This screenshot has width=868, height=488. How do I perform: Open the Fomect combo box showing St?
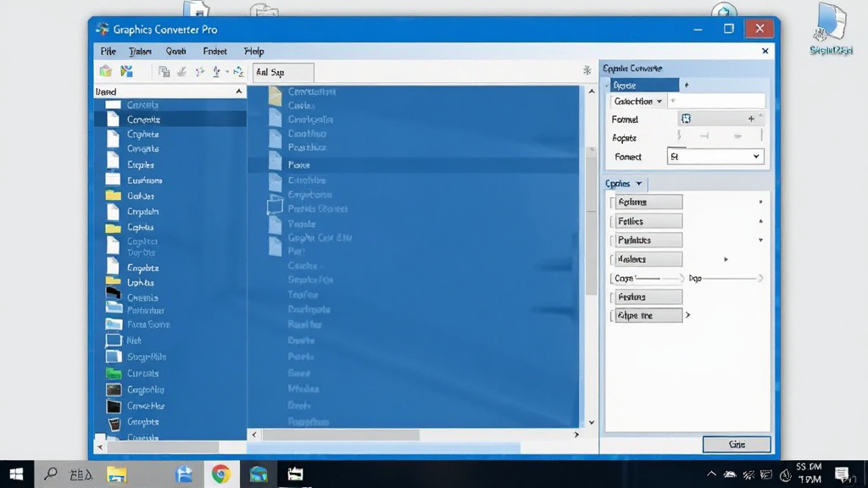[x=715, y=157]
